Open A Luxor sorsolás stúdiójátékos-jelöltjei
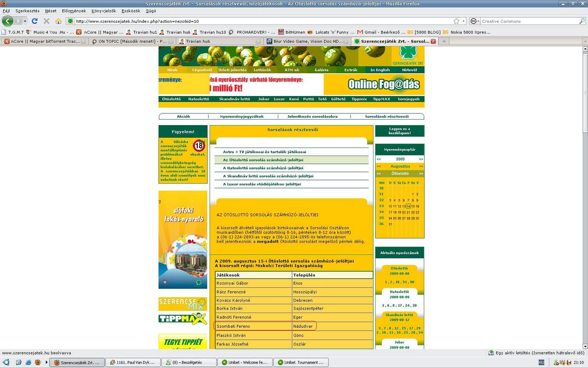The image size is (588, 368). tap(262, 184)
